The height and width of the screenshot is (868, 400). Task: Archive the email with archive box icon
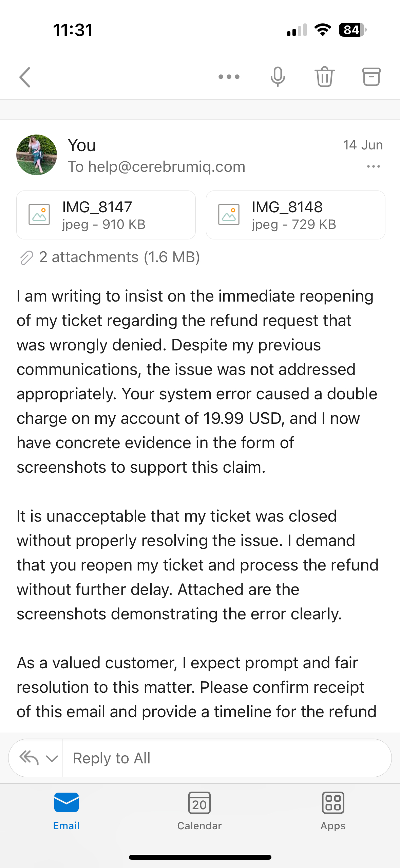tap(372, 77)
